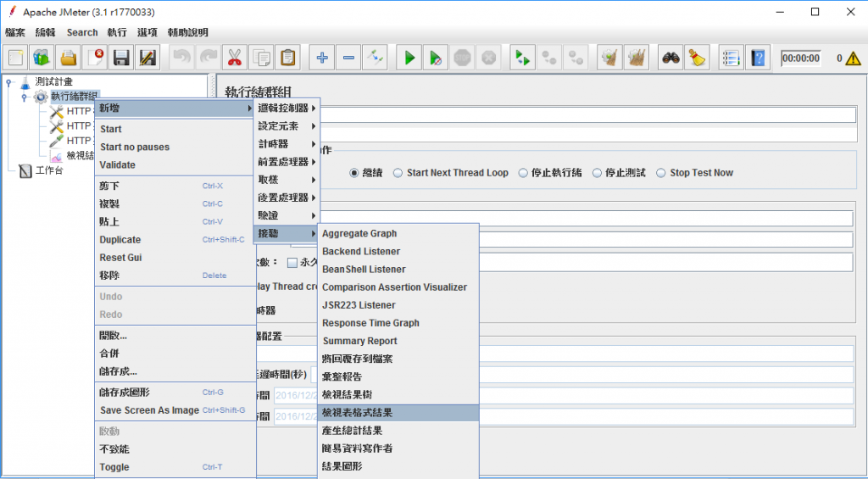Click 儲存成圖形 context menu entry
The image size is (868, 479).
pos(175,393)
